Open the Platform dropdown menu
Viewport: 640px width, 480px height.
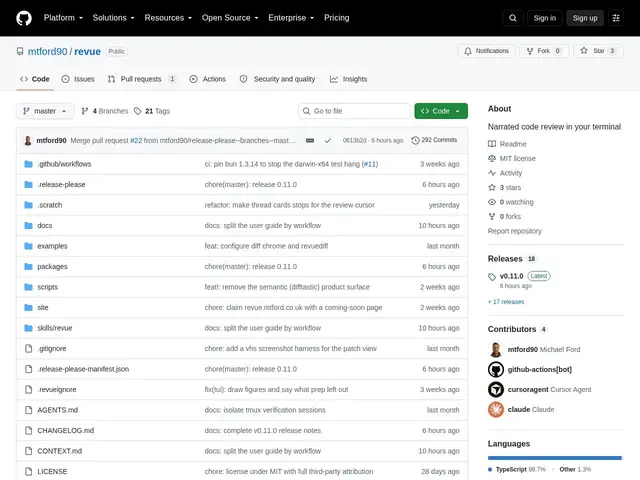tap(63, 18)
